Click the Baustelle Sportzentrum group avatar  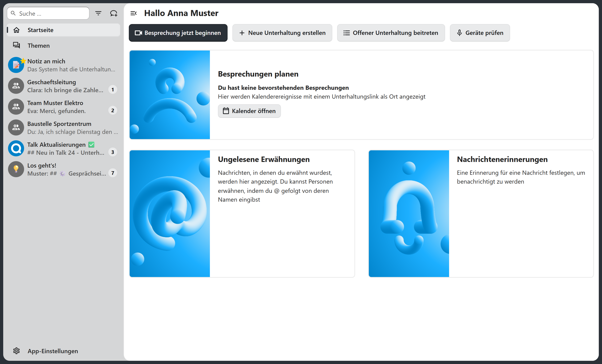[16, 128]
